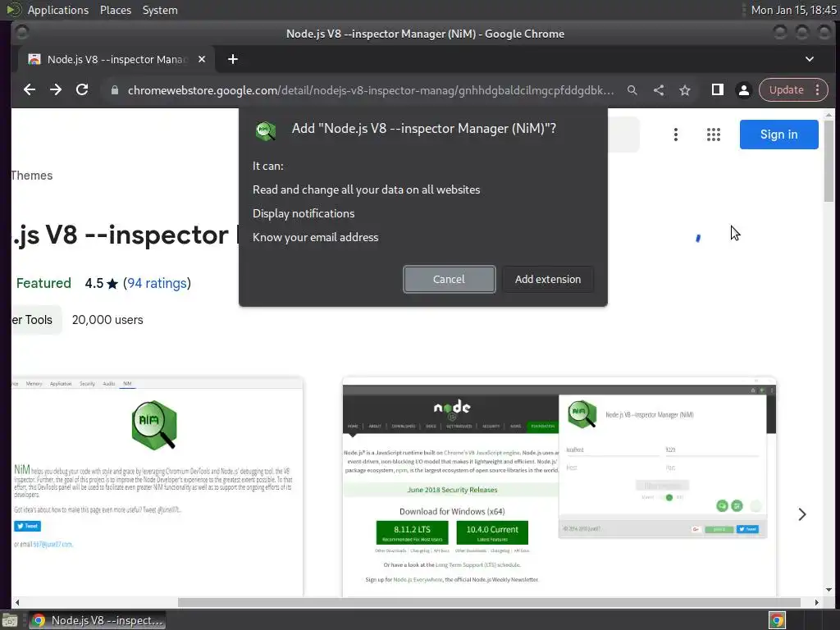Click the Developer Tools category chip
The height and width of the screenshot is (630, 840).
[x=36, y=320]
